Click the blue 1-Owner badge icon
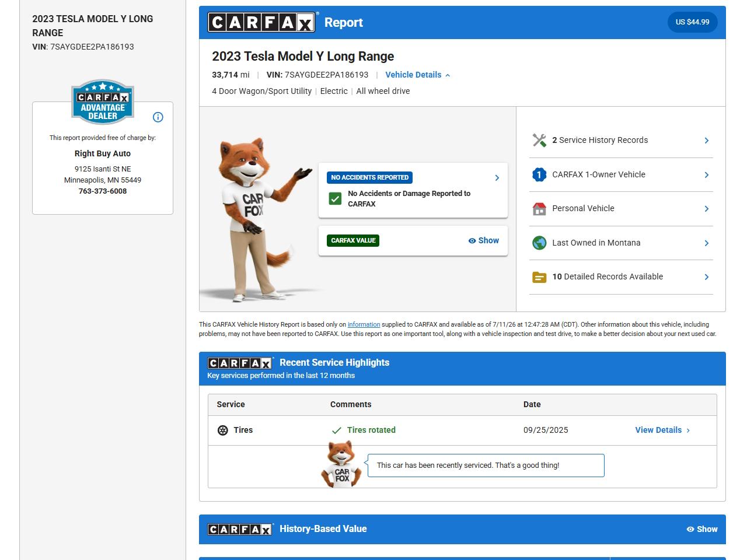This screenshot has height=560, width=747. [539, 174]
